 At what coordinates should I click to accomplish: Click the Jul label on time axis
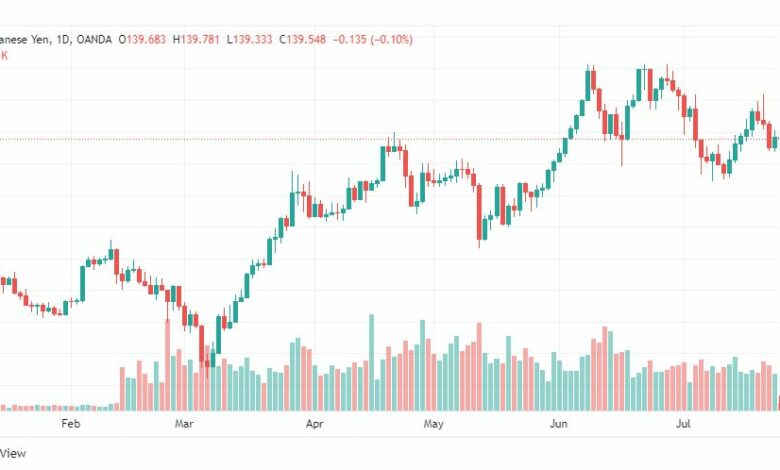(683, 424)
